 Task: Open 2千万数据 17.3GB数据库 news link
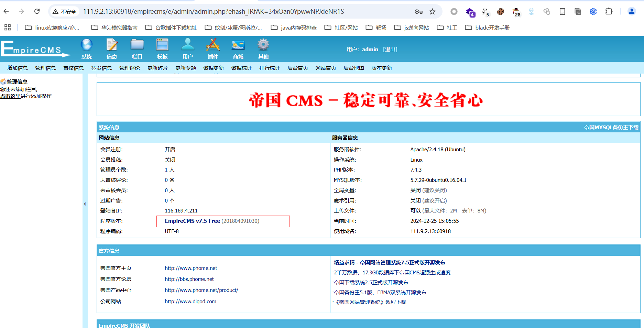click(392, 273)
